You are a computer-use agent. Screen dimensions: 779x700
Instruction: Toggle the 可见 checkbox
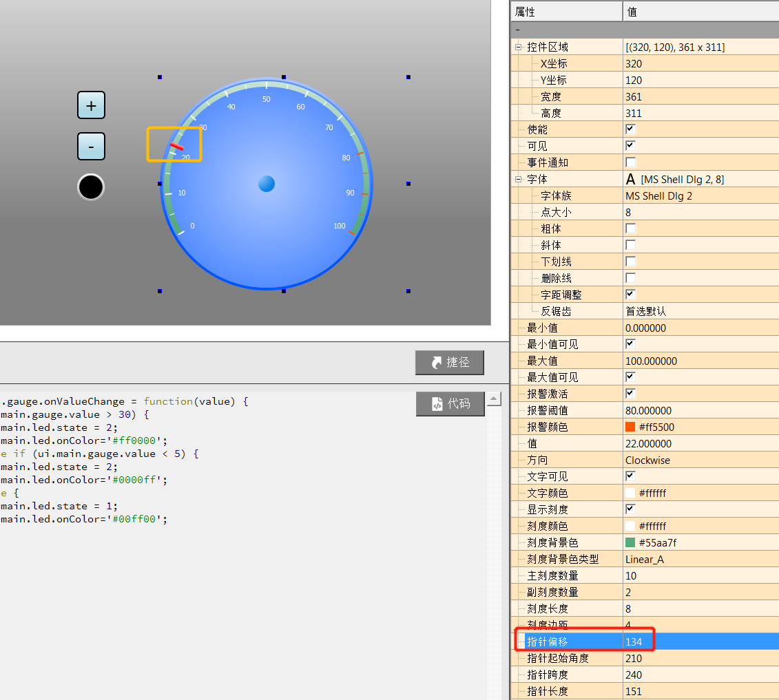(630, 145)
